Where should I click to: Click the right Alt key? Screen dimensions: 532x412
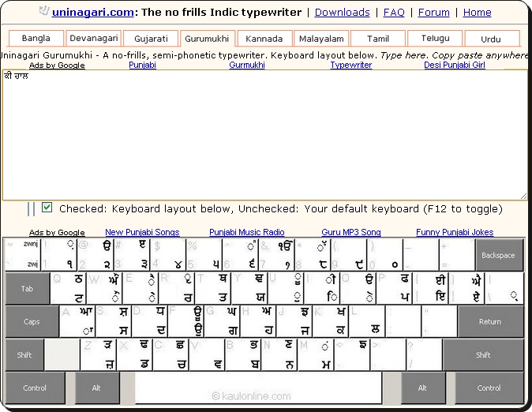pyautogui.click(x=423, y=388)
